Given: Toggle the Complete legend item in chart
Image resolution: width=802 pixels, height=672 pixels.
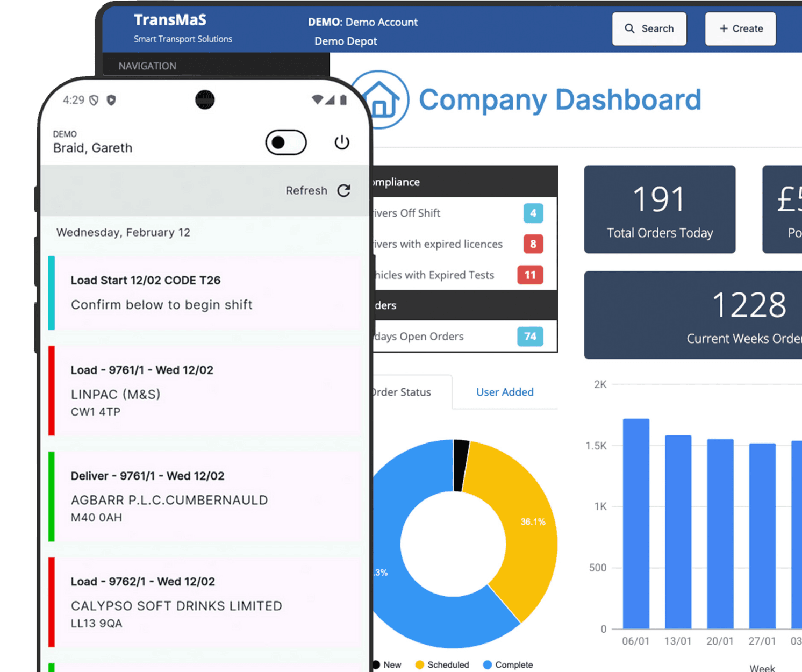Looking at the screenshot, I should [x=508, y=665].
